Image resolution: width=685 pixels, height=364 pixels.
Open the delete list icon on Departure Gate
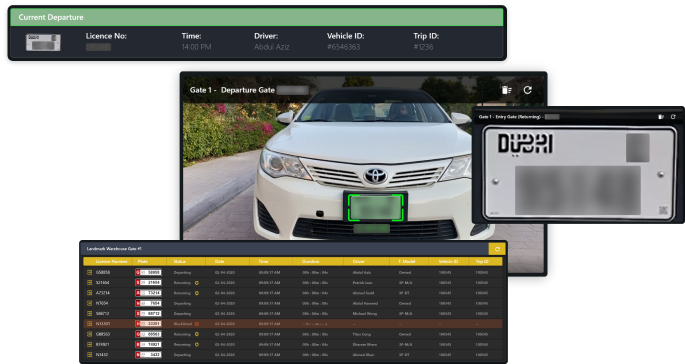point(507,90)
